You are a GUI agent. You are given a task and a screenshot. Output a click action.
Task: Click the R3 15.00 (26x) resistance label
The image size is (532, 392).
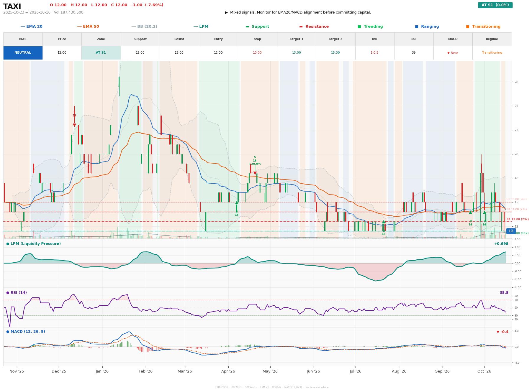(x=517, y=199)
